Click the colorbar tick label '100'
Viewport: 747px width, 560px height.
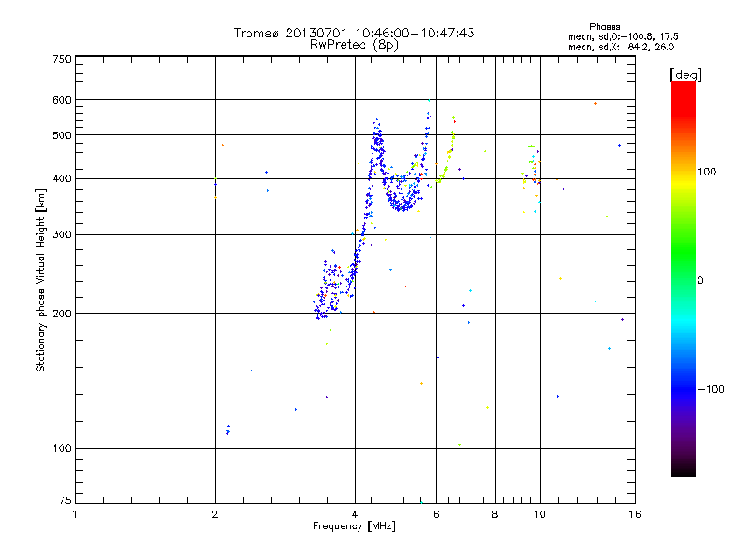(707, 172)
